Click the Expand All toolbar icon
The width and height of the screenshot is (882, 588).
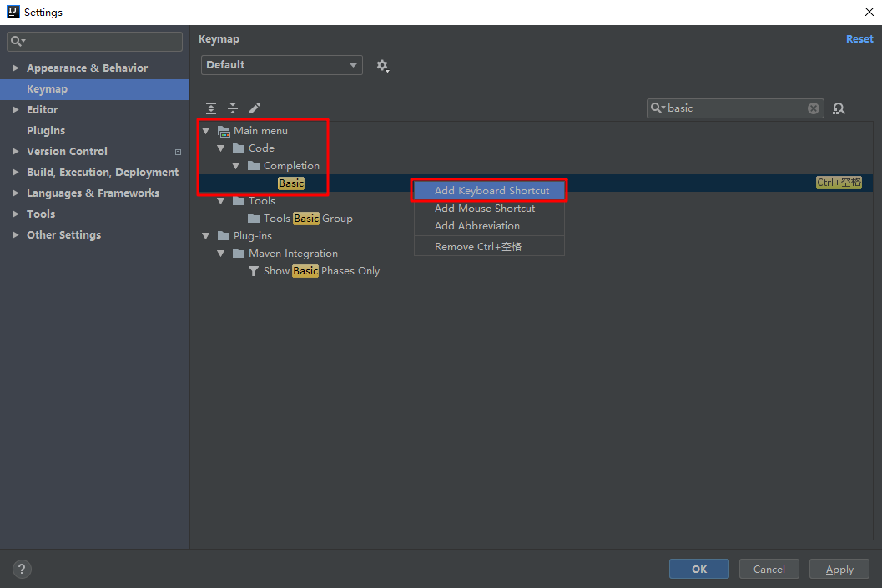211,108
